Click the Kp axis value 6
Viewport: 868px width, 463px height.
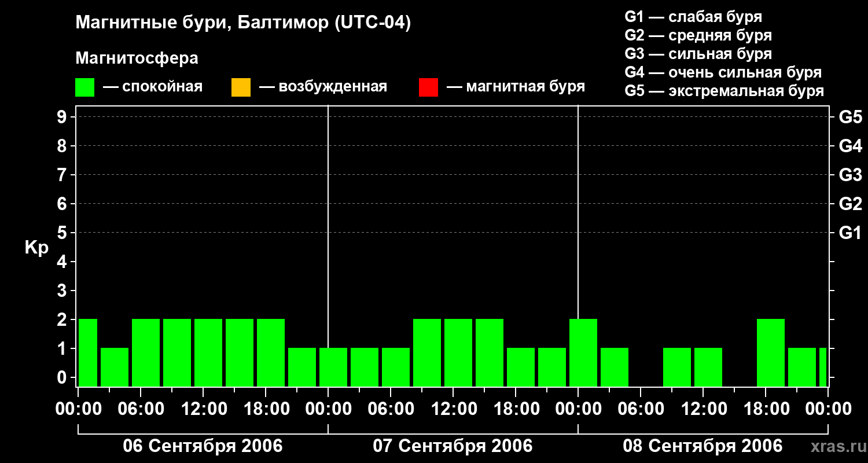[x=63, y=204]
